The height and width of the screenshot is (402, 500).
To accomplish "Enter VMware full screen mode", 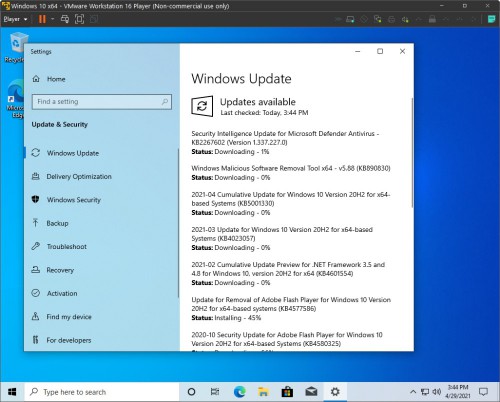I will click(x=79, y=19).
